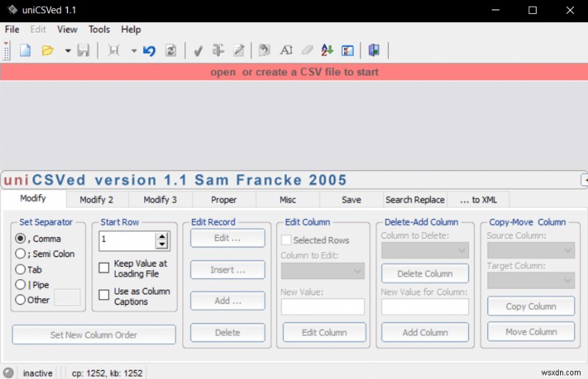Enable Keep Value at Loading File
588x379 pixels.
(104, 268)
